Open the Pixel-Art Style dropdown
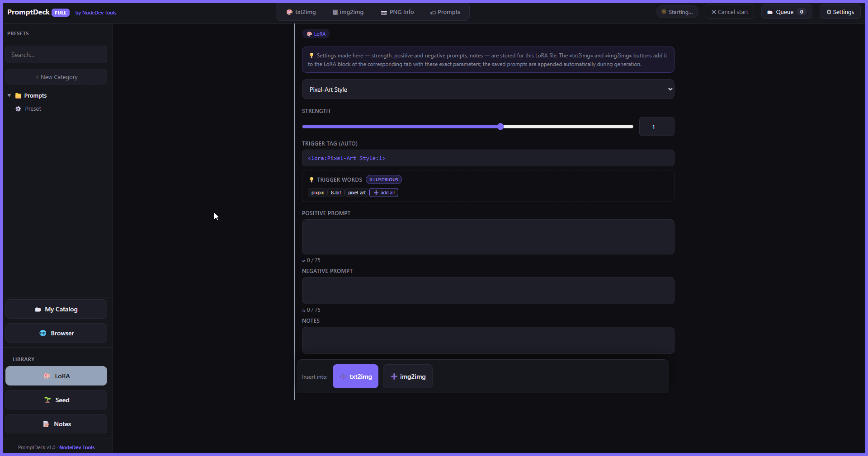This screenshot has width=868, height=456. [488, 89]
